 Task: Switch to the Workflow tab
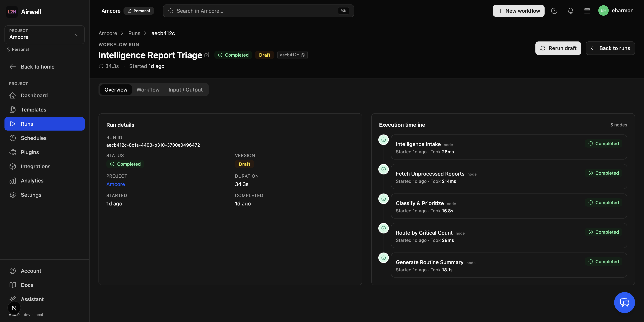click(x=148, y=90)
